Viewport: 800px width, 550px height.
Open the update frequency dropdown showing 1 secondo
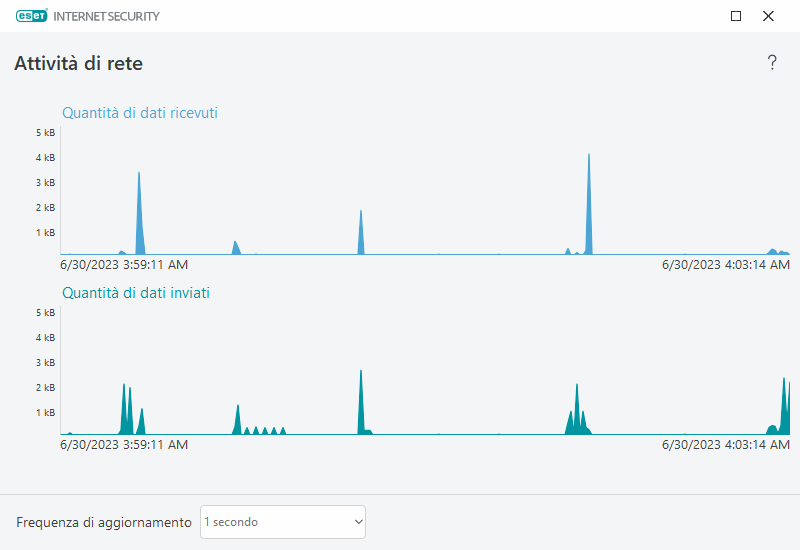click(283, 522)
